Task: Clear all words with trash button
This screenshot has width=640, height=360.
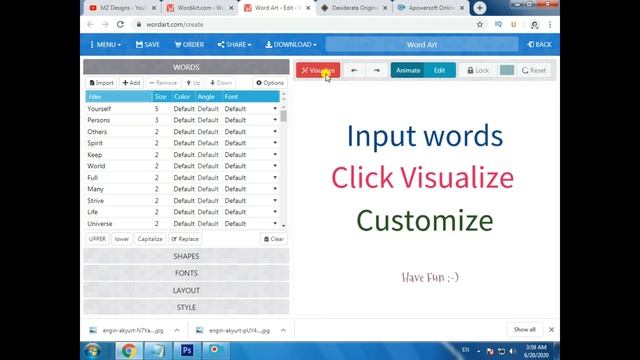Action: click(273, 239)
